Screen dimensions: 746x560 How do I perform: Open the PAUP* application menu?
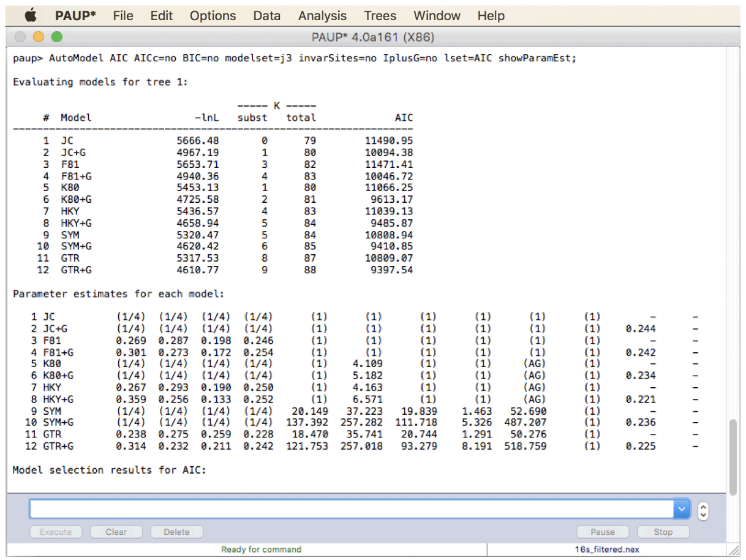tap(75, 16)
